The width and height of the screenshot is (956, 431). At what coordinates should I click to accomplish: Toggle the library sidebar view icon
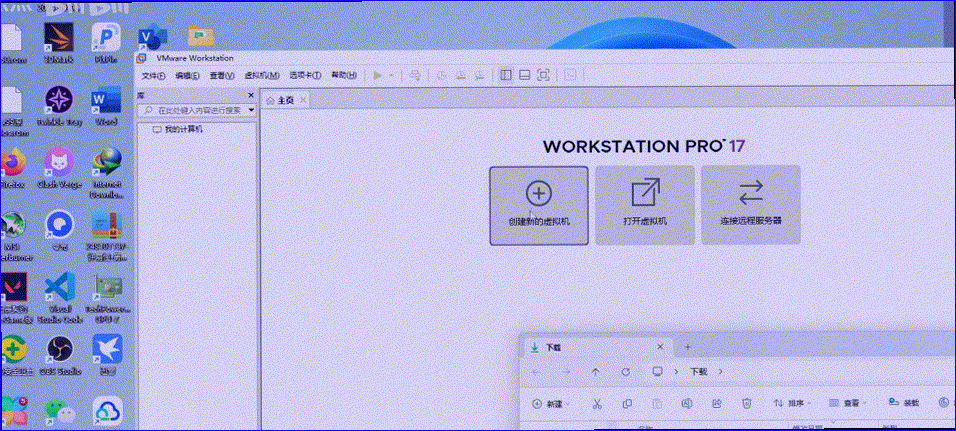[505, 76]
